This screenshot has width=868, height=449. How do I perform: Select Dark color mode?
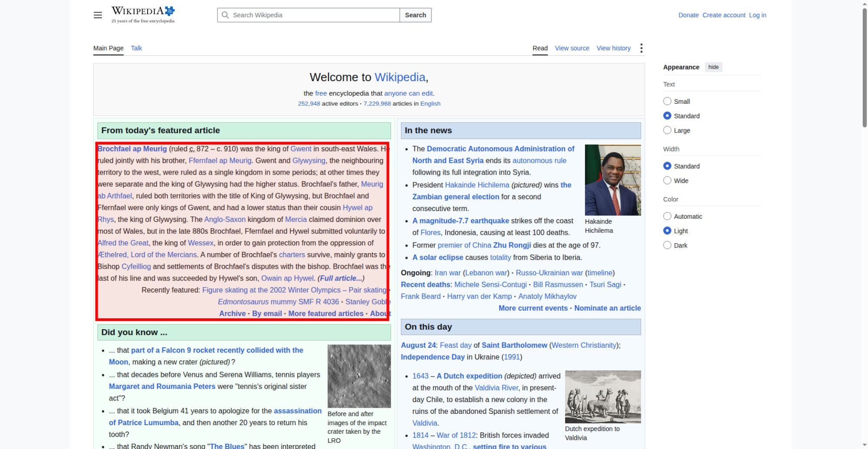click(x=667, y=245)
